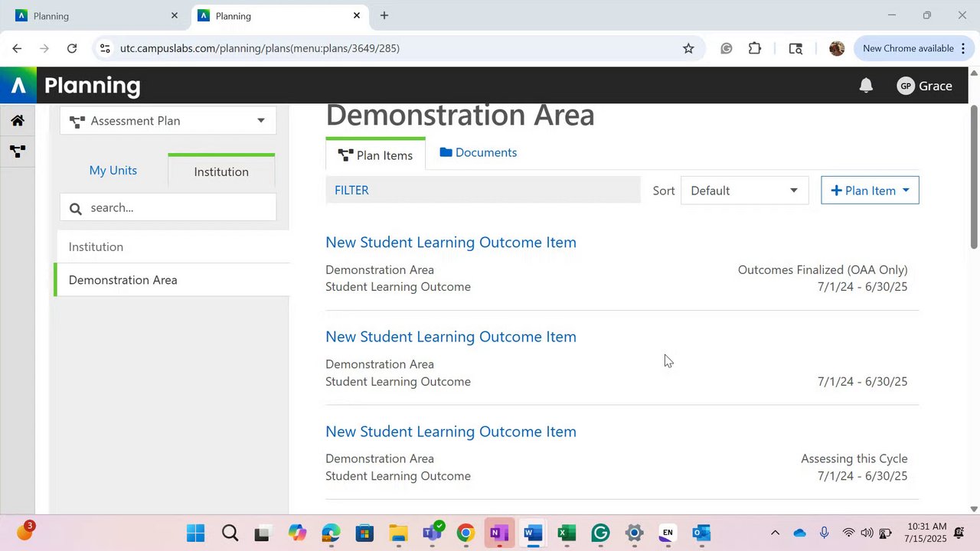Open the plans hierarchy sidebar icon

pyautogui.click(x=18, y=152)
